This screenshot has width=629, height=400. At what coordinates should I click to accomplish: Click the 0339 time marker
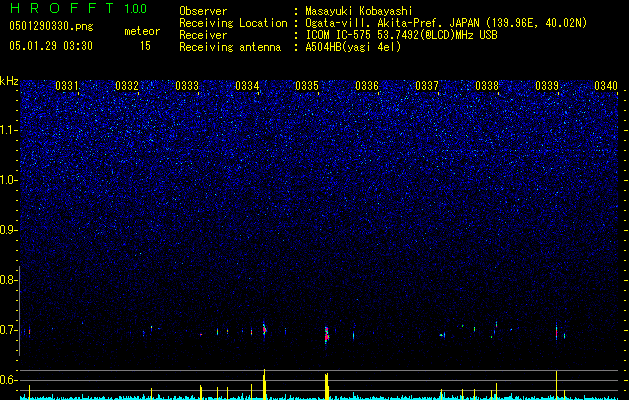point(547,86)
